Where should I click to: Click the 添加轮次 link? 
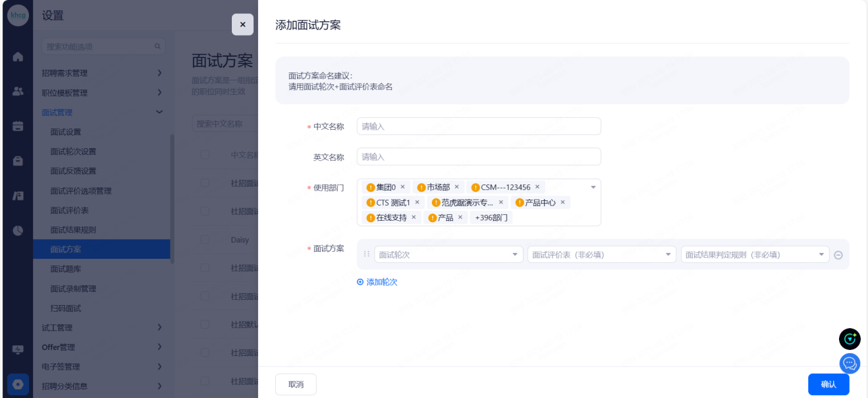[377, 282]
